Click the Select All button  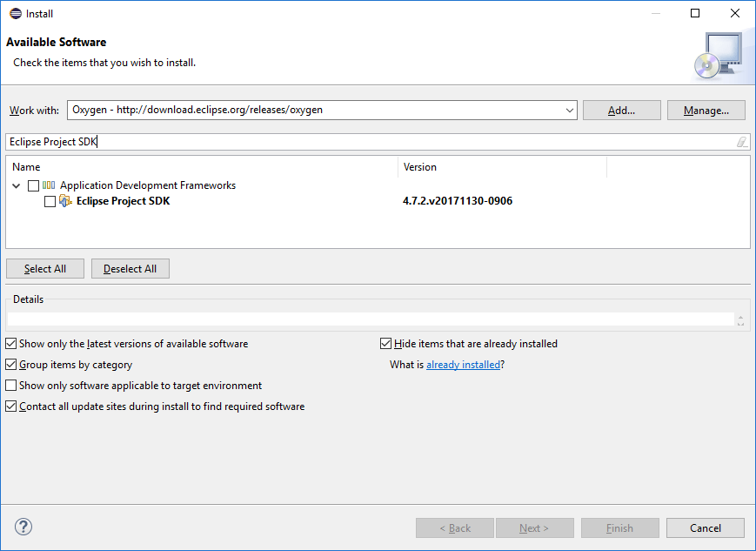pyautogui.click(x=44, y=268)
